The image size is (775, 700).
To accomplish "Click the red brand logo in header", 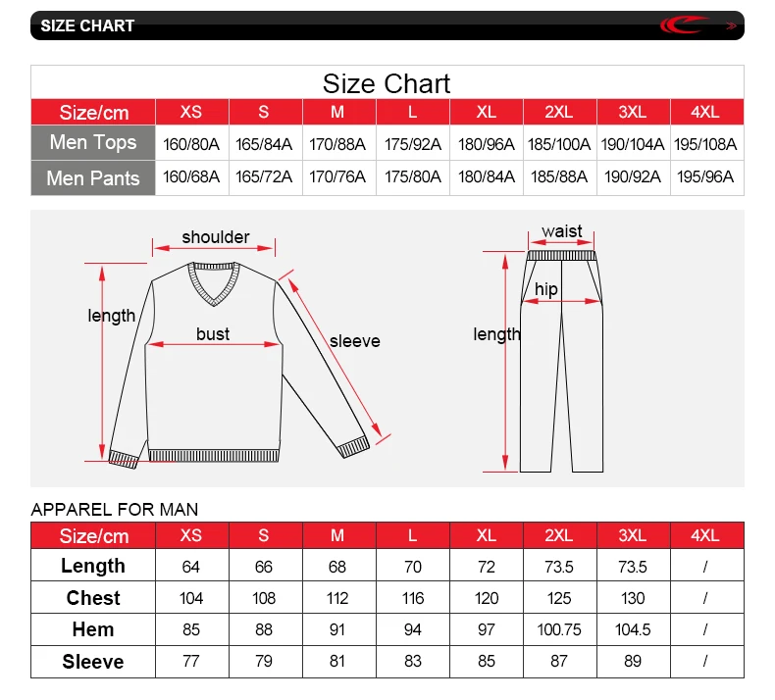I will (684, 25).
